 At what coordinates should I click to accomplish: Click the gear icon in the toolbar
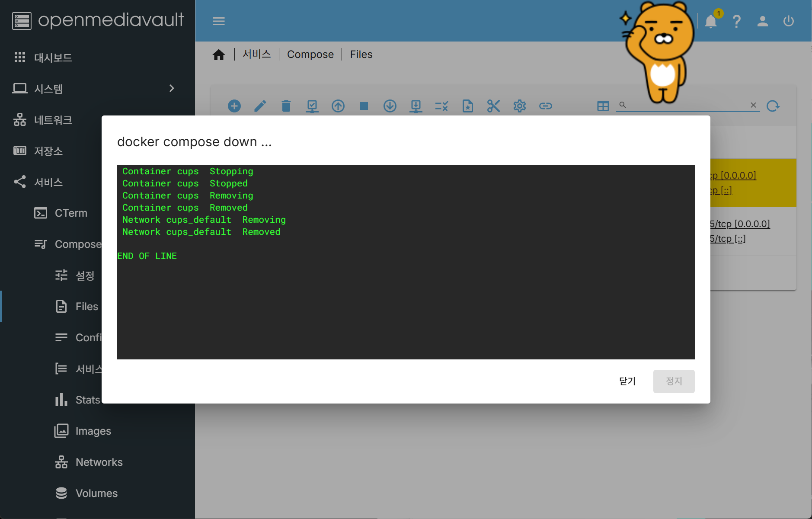[x=520, y=106]
